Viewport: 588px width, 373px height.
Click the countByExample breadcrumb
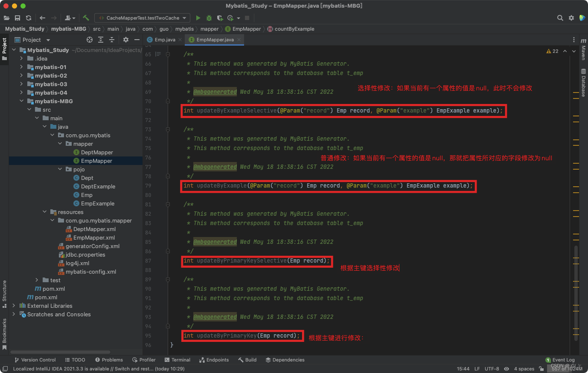click(x=291, y=29)
